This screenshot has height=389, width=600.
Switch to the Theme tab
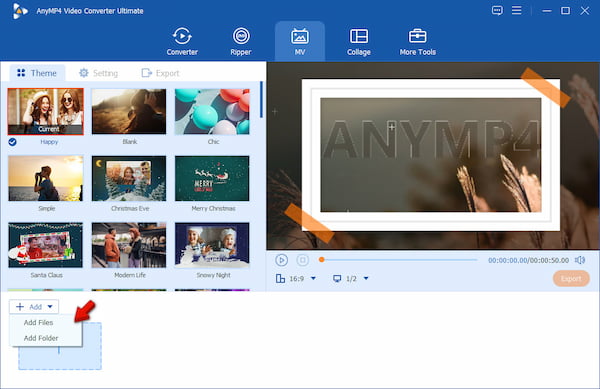tap(37, 73)
